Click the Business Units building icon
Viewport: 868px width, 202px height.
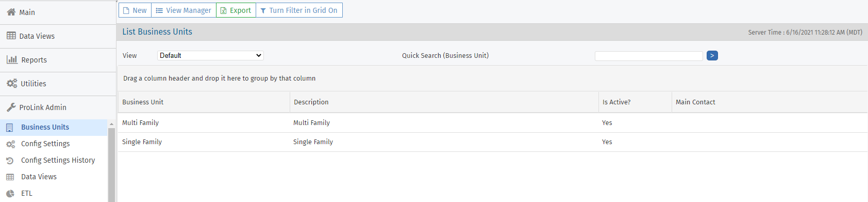(x=10, y=127)
